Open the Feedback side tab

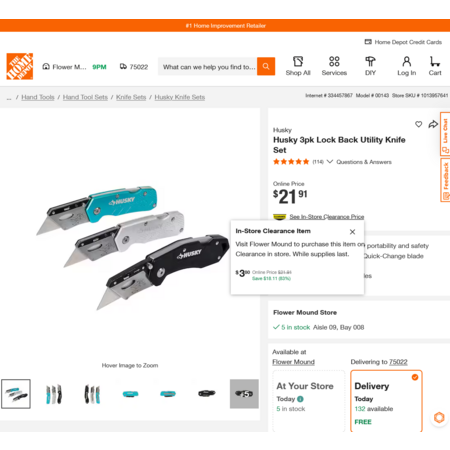pos(445,180)
